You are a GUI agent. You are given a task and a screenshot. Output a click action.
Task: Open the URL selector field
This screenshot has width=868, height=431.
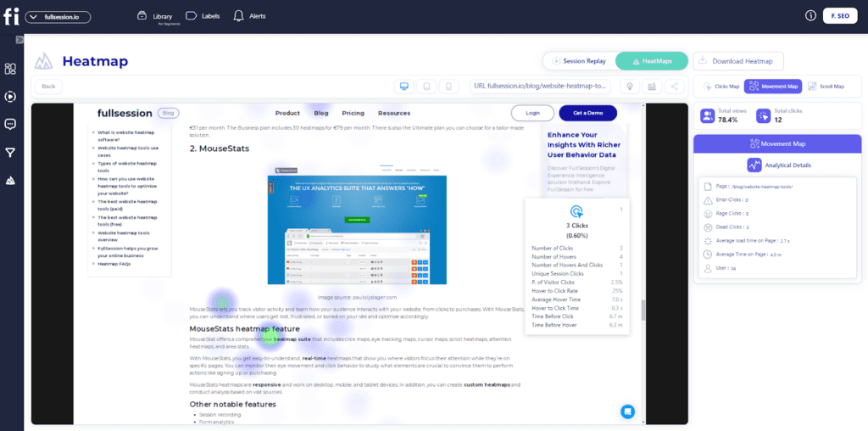coord(540,87)
